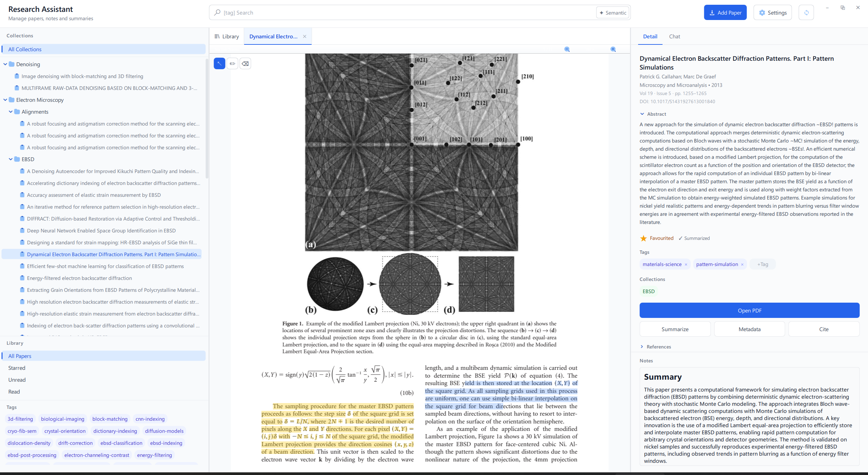Click the refresh sync icon button

pyautogui.click(x=806, y=13)
